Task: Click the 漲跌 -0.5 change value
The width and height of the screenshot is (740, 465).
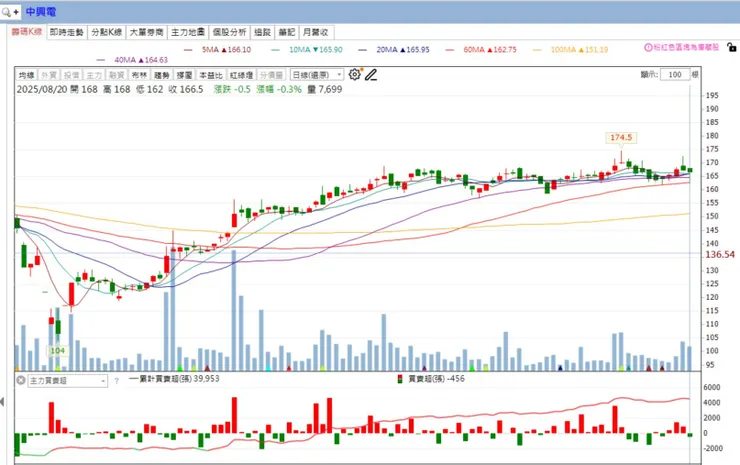Action: (232, 89)
